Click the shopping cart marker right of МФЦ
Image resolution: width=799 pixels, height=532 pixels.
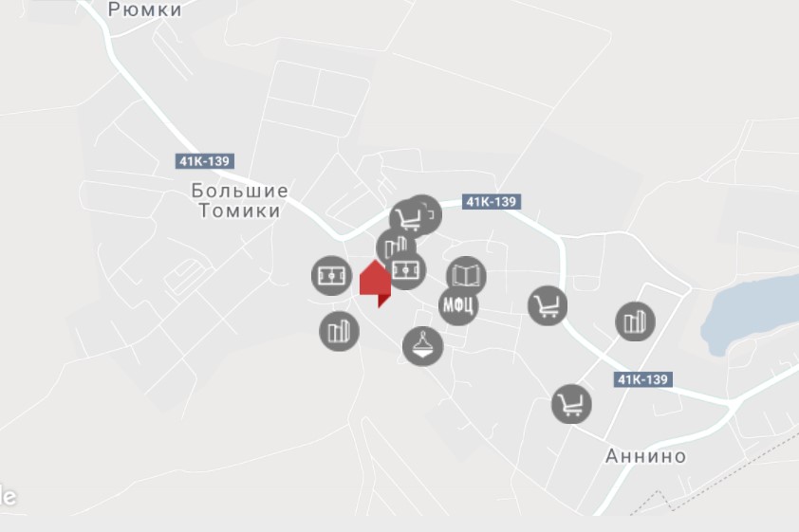click(548, 306)
